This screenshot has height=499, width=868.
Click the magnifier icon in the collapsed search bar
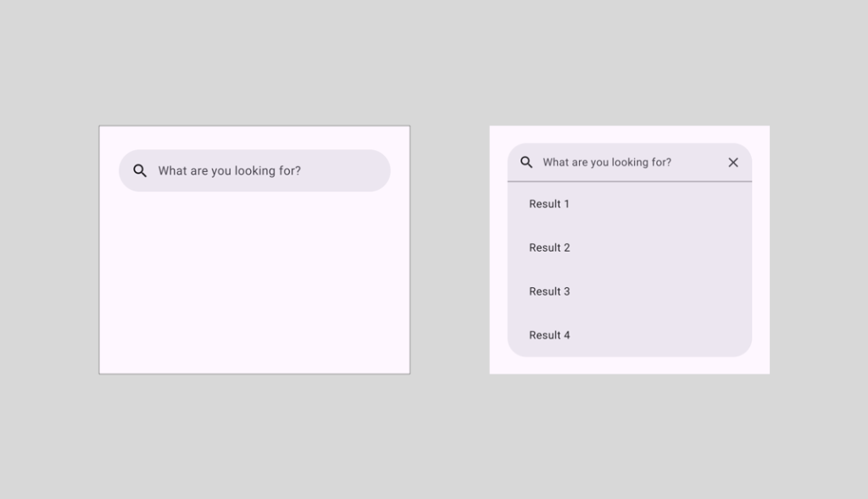point(140,171)
